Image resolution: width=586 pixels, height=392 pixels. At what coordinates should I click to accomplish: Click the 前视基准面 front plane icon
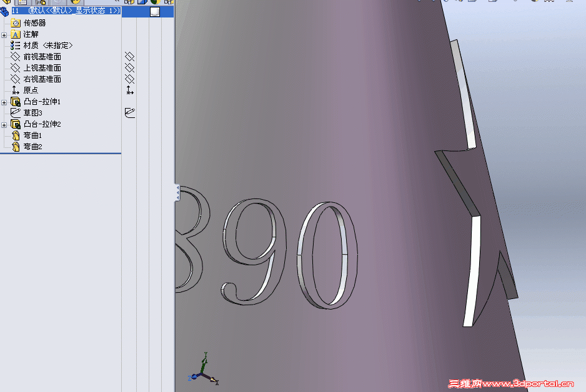[x=16, y=57]
